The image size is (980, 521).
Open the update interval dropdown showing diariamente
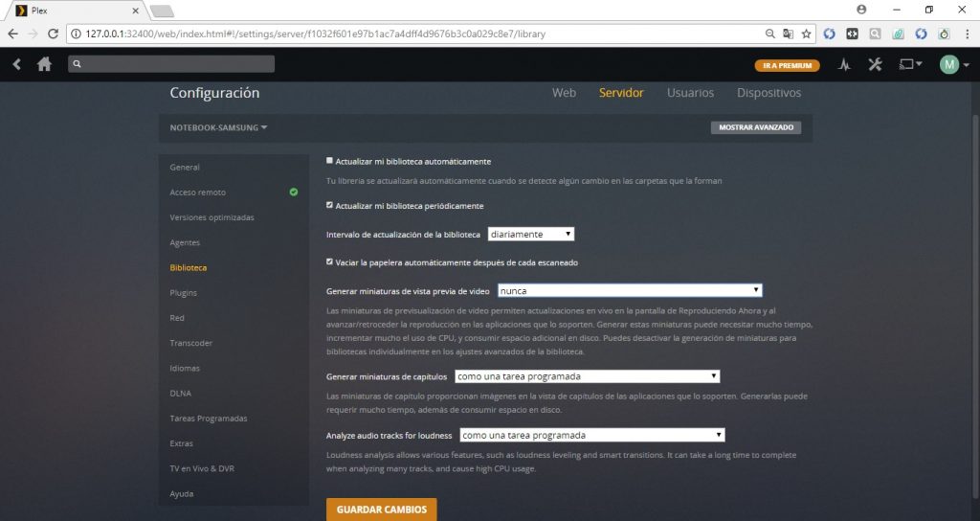530,234
